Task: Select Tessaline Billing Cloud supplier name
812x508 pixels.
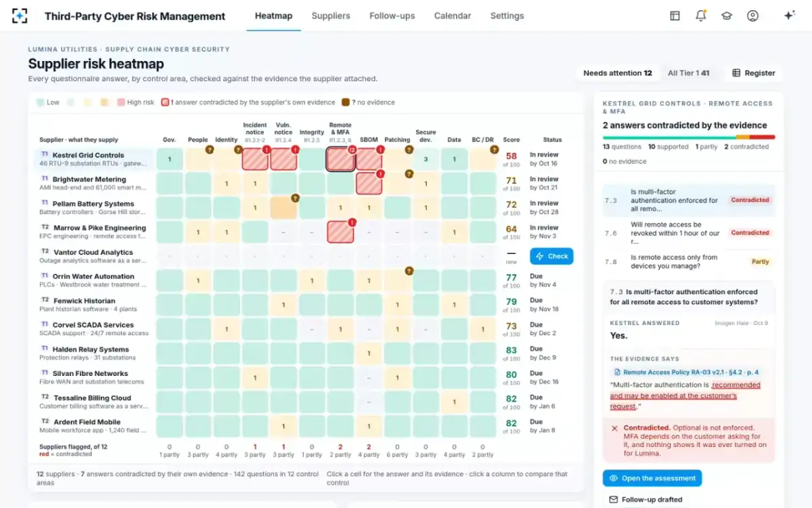Action: 92,398
